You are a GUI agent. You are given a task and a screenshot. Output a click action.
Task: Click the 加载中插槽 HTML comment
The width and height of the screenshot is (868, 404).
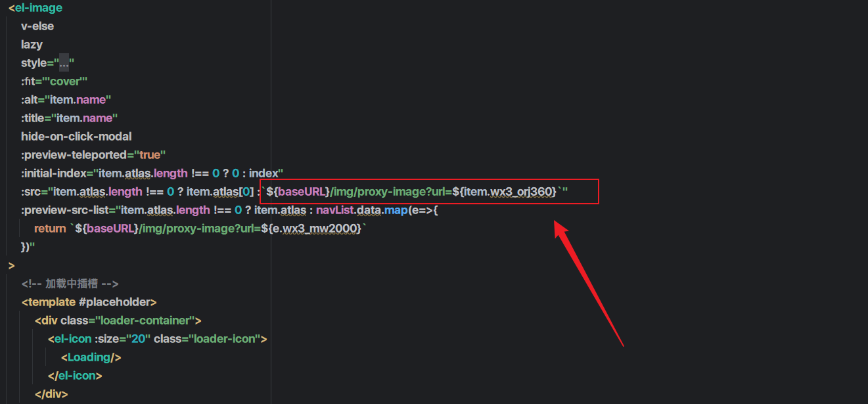[70, 284]
